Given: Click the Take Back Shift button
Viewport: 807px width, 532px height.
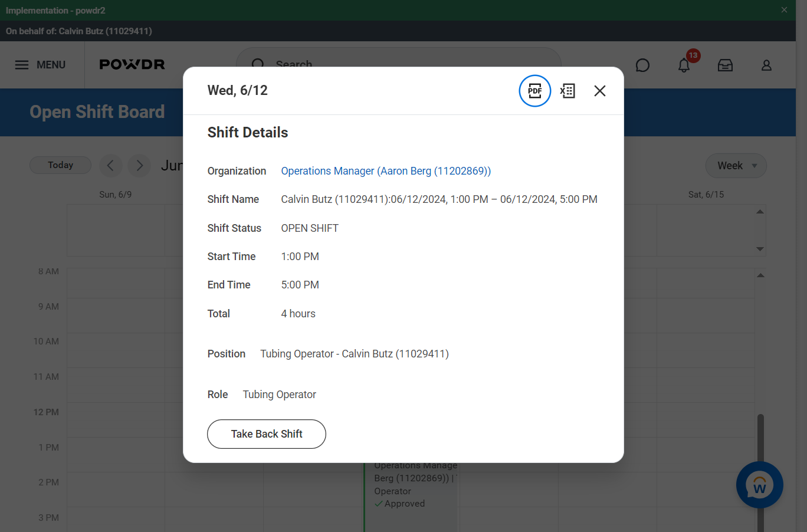Looking at the screenshot, I should (267, 434).
